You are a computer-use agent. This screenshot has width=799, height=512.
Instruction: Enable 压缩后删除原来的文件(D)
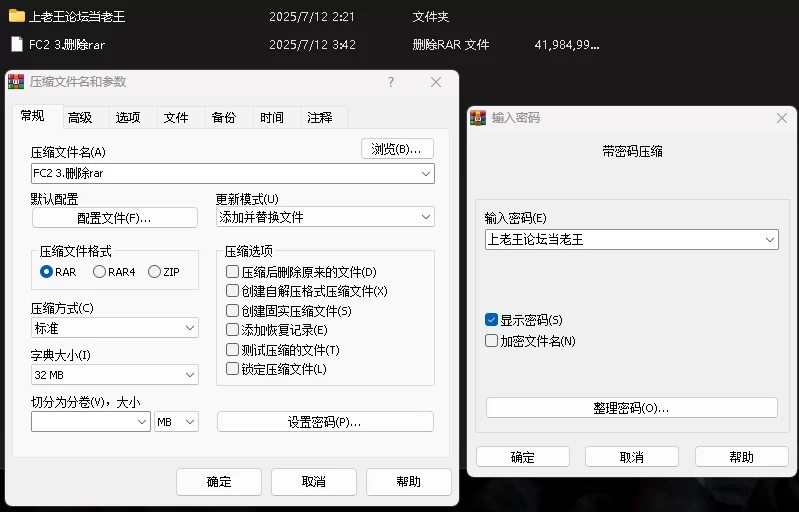click(x=232, y=272)
